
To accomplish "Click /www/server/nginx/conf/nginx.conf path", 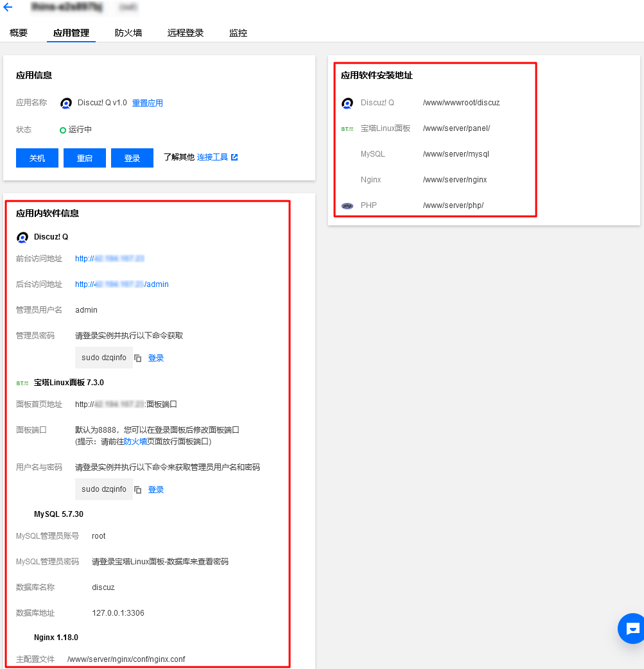I will tap(126, 659).
